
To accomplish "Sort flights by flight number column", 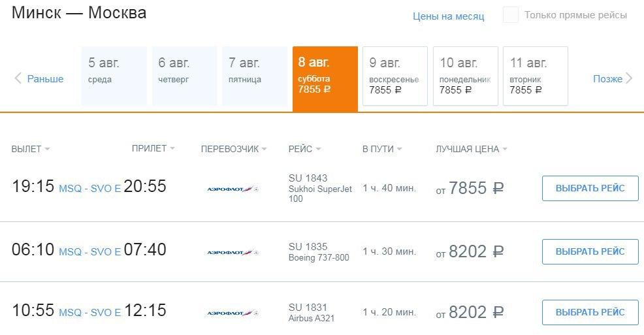I will pyautogui.click(x=304, y=149).
